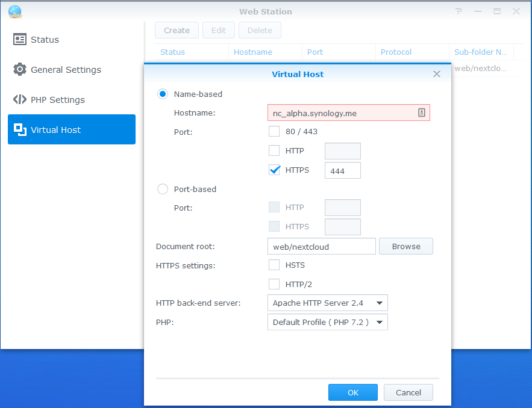
Task: Click Browse for document root
Action: click(x=406, y=246)
